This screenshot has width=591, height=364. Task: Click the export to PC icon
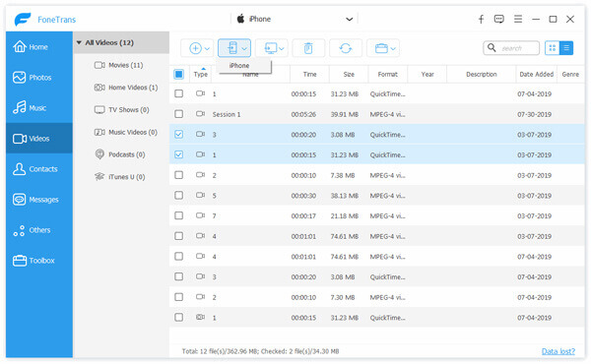(271, 48)
